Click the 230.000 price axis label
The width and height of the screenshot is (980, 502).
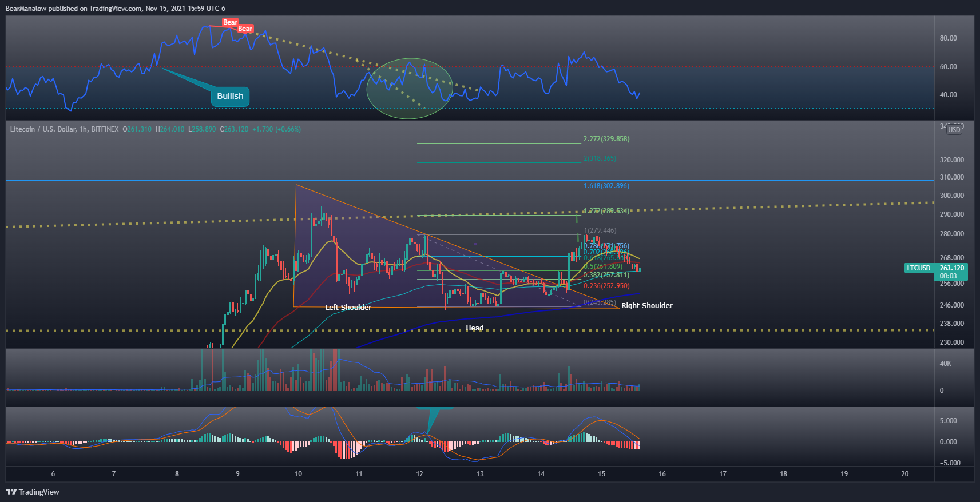951,342
